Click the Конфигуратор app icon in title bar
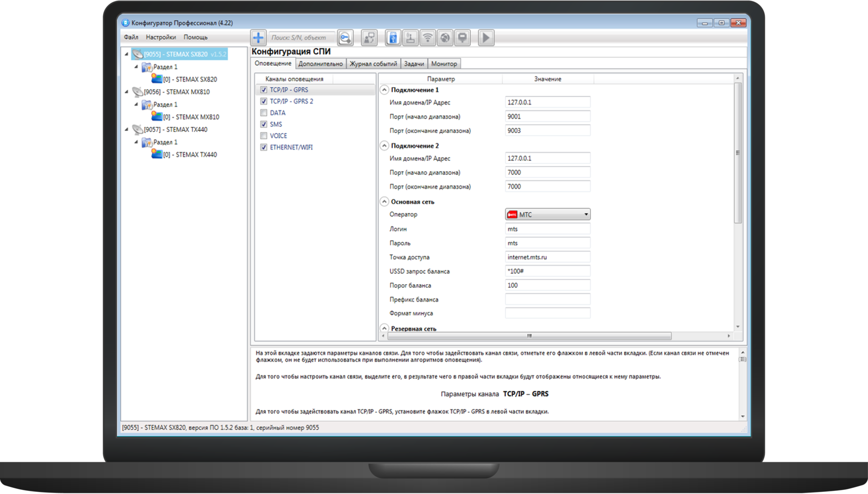Screen dimensions: 868x494 (x=126, y=23)
